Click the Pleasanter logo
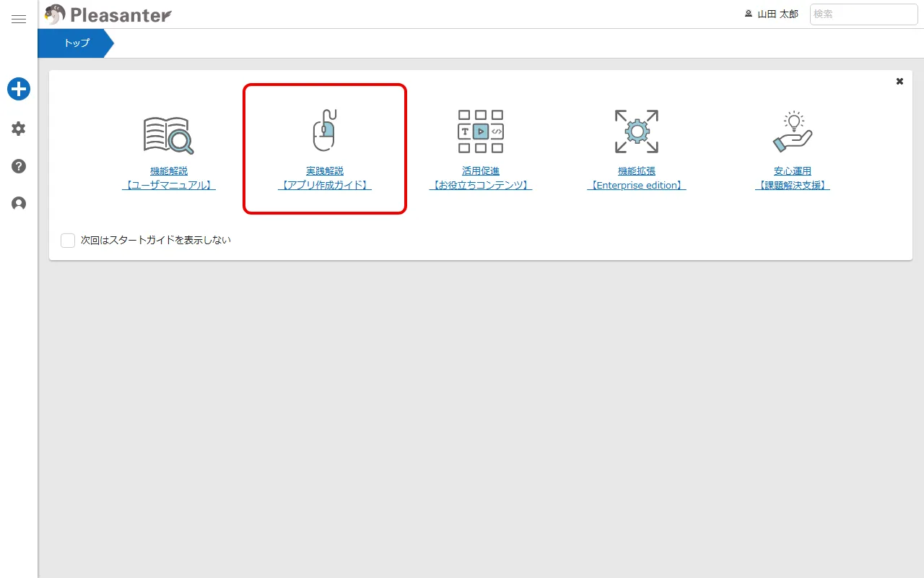This screenshot has width=924, height=578. pos(108,14)
